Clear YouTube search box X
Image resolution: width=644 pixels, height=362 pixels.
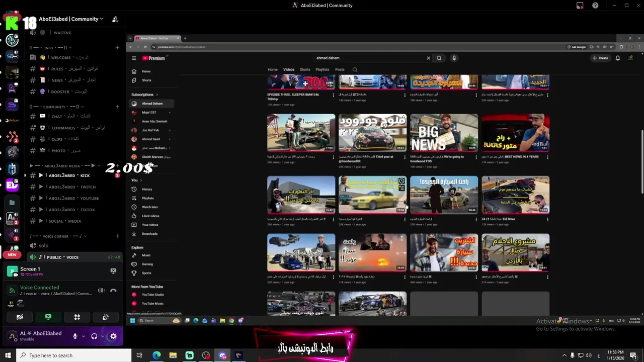(429, 58)
